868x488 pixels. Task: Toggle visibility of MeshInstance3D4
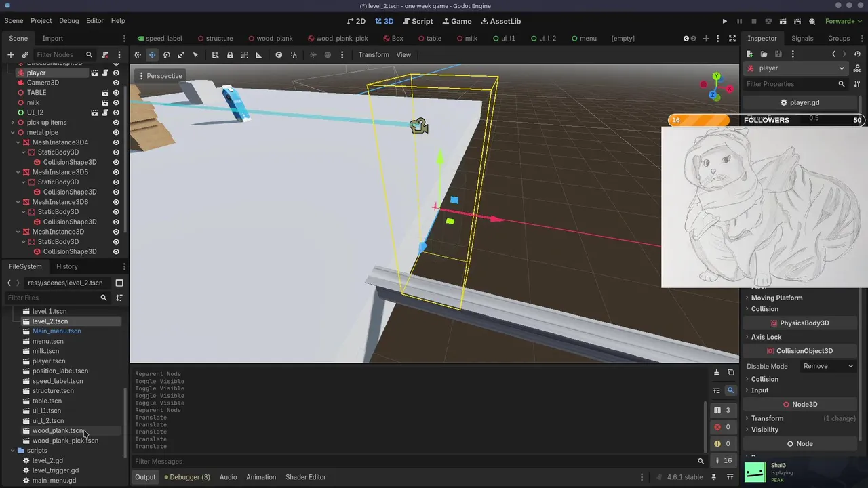[x=116, y=142]
